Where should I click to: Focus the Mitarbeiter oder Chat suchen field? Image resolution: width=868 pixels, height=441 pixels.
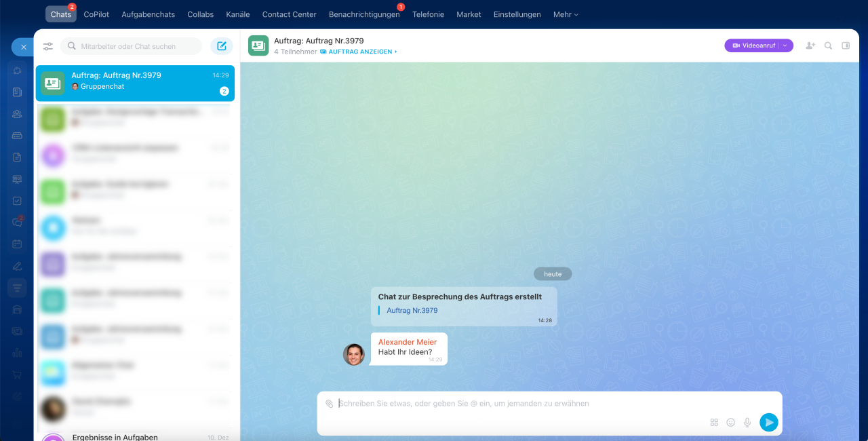(x=131, y=46)
